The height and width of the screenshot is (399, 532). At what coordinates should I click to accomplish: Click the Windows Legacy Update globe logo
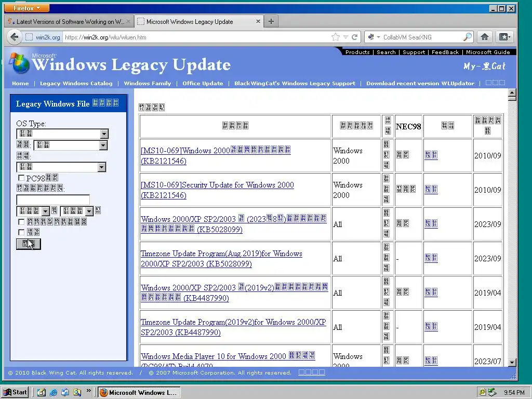pyautogui.click(x=19, y=63)
